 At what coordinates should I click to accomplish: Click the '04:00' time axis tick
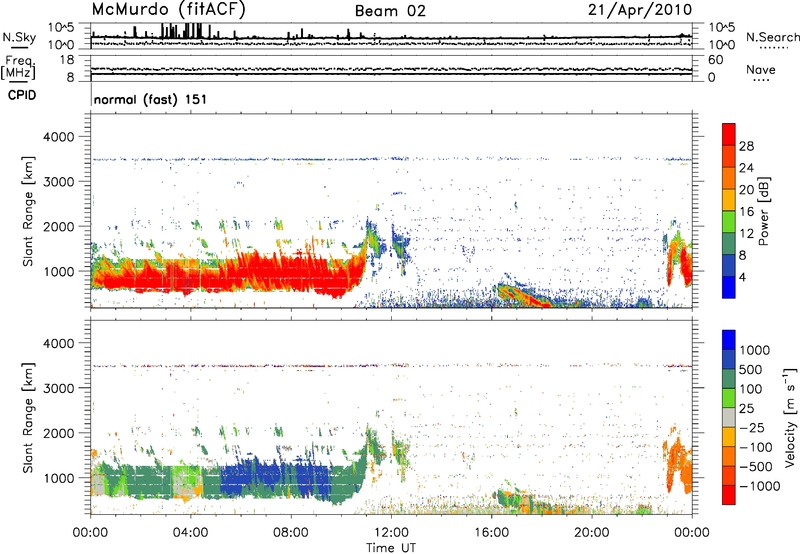[x=190, y=533]
